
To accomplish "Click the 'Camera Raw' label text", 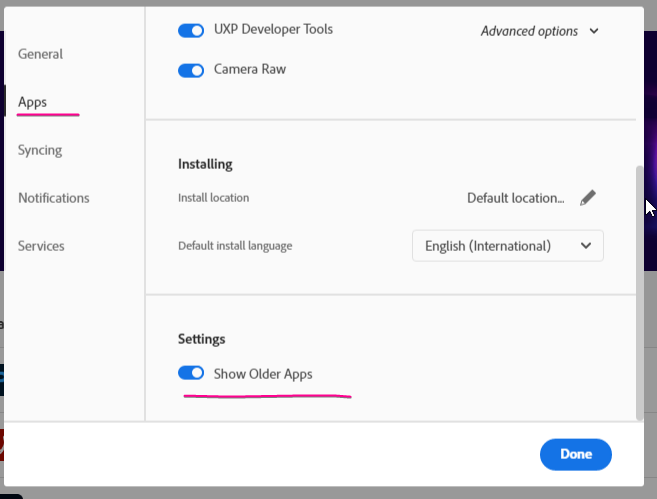I will pyautogui.click(x=250, y=70).
